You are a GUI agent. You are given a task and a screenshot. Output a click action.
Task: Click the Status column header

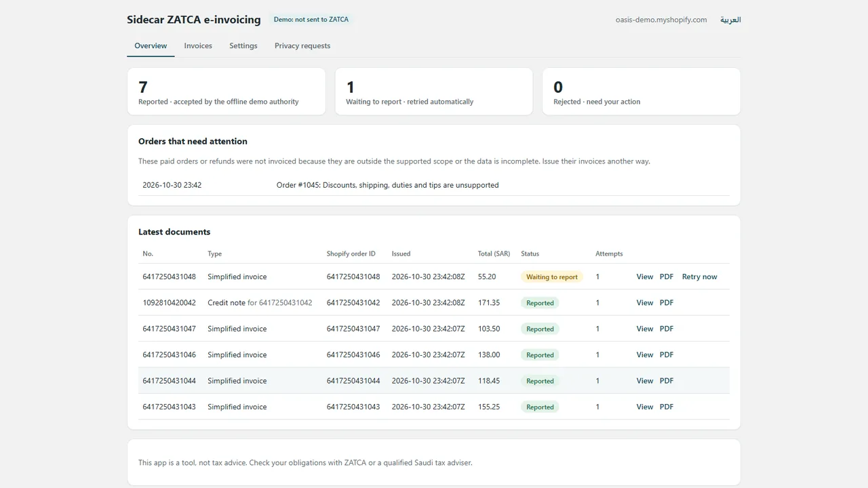(530, 253)
